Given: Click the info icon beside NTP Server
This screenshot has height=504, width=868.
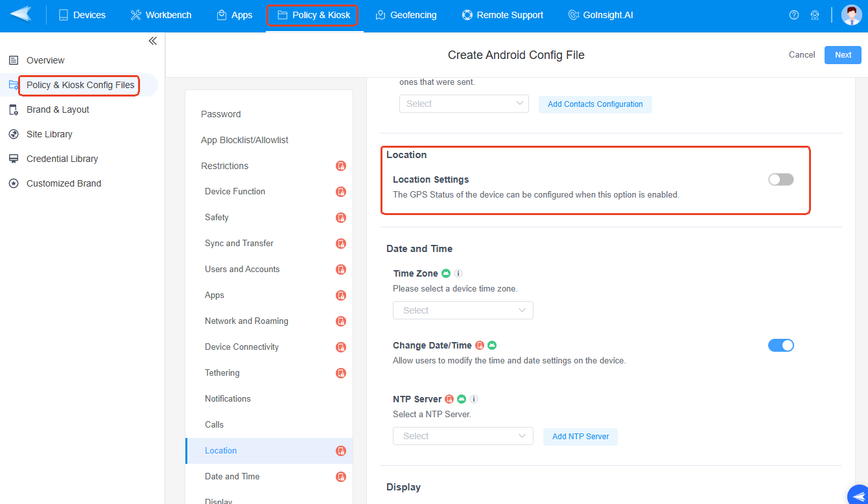Looking at the screenshot, I should click(474, 399).
